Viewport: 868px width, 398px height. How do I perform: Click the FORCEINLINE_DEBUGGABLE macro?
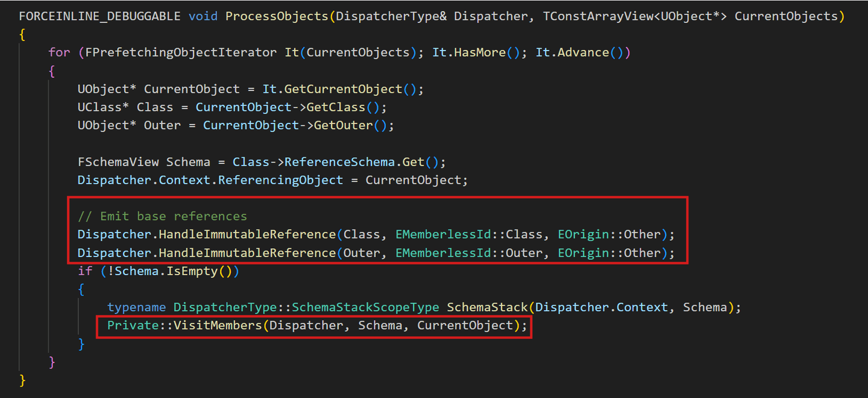(x=99, y=16)
